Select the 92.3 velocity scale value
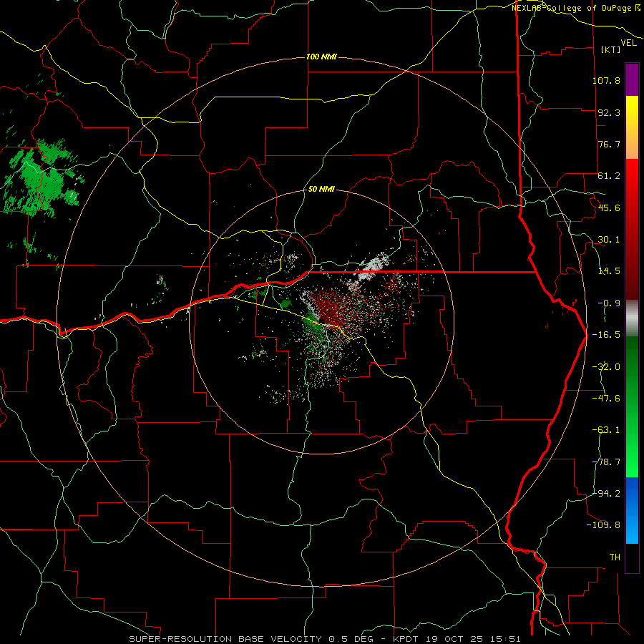This screenshot has height=644, width=644. [609, 112]
